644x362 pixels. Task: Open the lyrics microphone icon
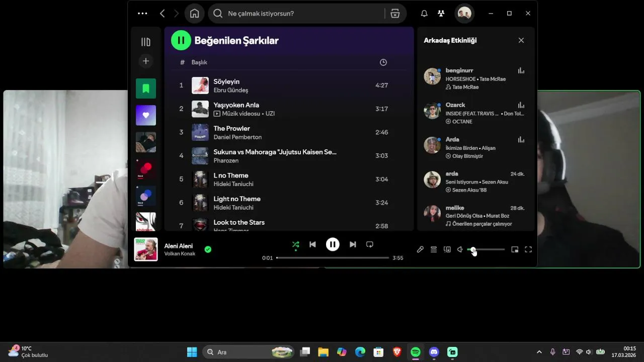coord(420,249)
